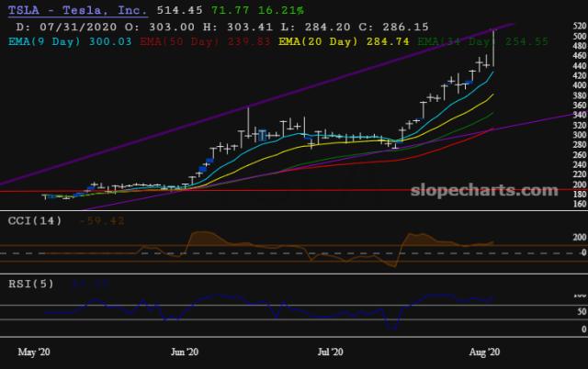Click the 300 price axis label
The width and height of the screenshot is (588, 369).
click(x=580, y=135)
